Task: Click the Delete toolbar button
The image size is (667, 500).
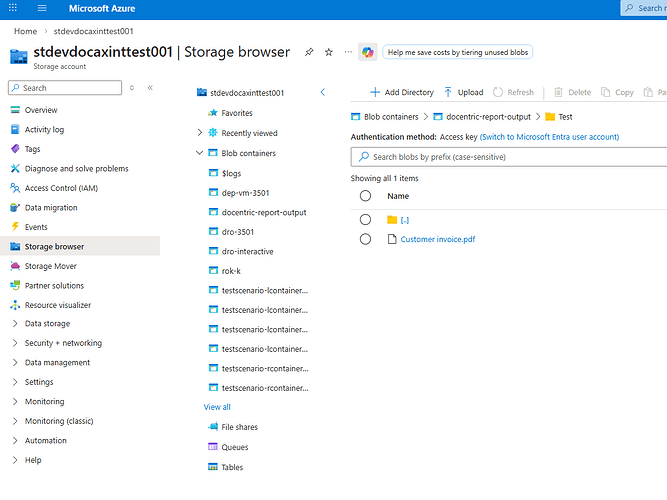Action: click(x=573, y=92)
